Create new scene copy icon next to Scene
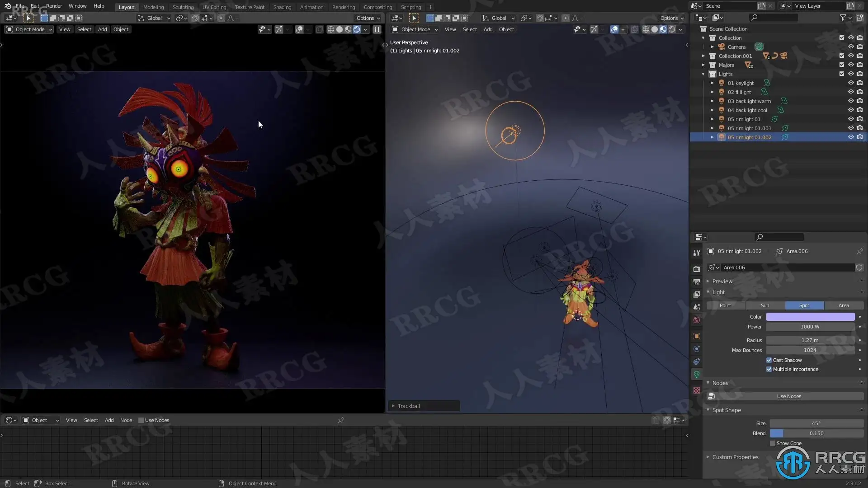 tap(761, 6)
